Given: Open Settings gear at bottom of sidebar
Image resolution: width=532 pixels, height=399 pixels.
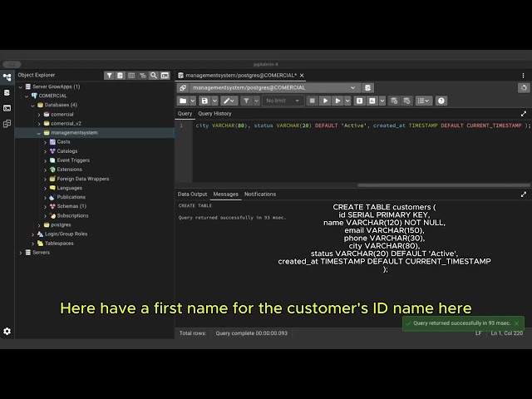Looking at the screenshot, I should point(7,331).
